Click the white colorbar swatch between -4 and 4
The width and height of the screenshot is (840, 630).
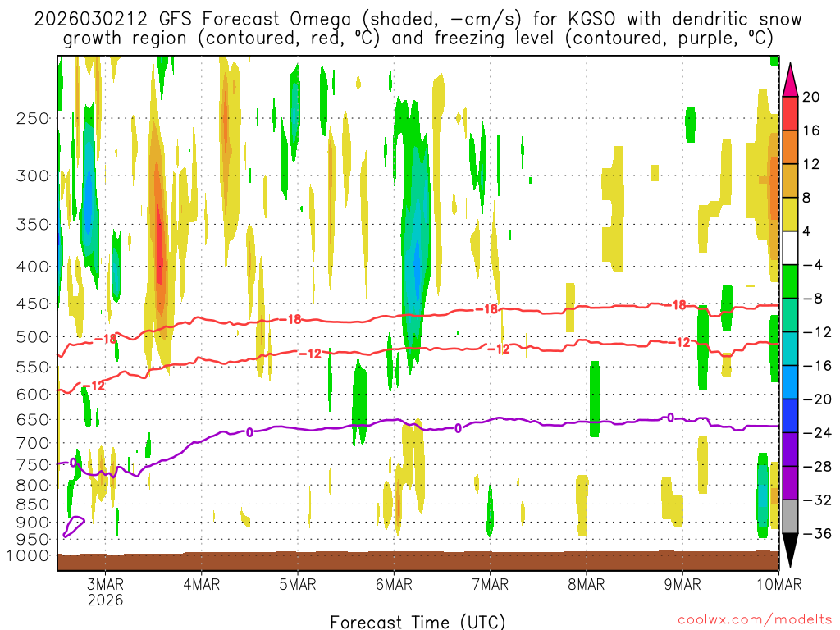coord(790,248)
